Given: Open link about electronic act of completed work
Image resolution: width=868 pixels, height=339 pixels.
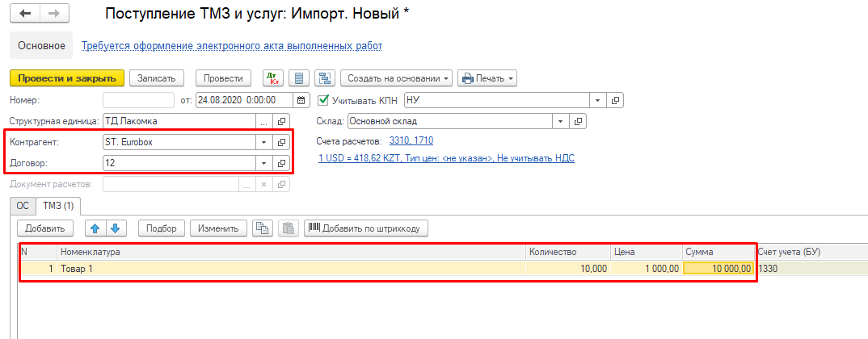Looking at the screenshot, I should click(x=232, y=45).
